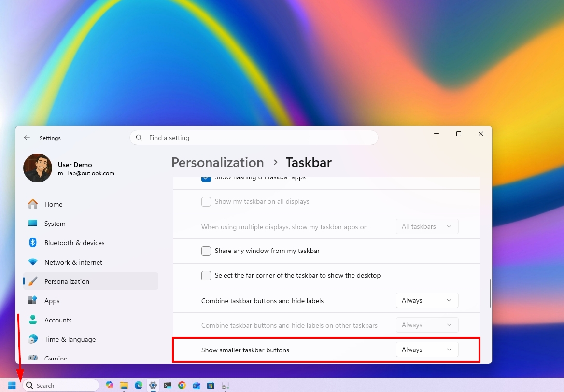
Task: Click the Settings page vertical scrollbar
Action: click(x=490, y=293)
